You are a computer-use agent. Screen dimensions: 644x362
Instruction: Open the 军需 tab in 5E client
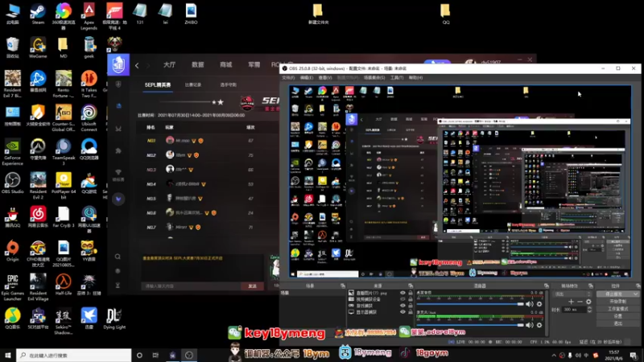pyautogui.click(x=254, y=65)
